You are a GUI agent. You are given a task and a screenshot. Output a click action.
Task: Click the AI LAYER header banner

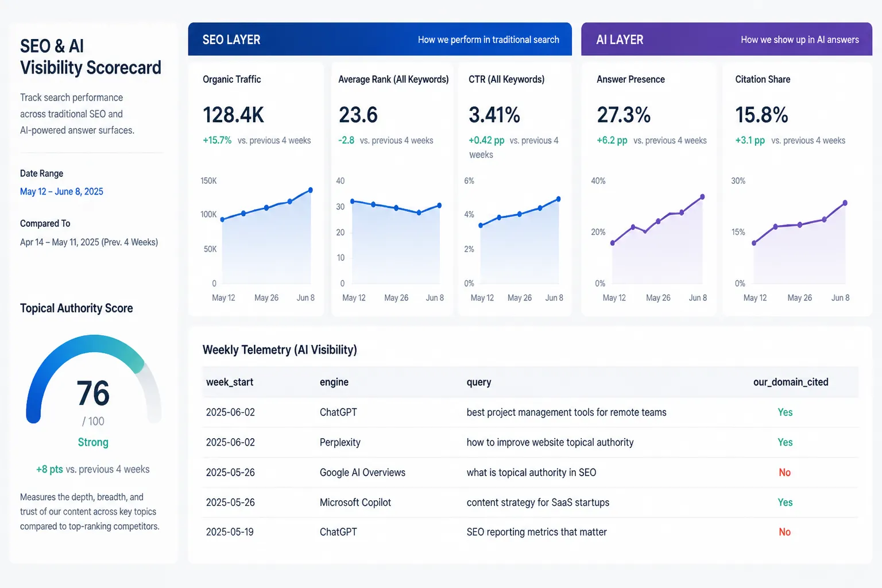tap(726, 39)
